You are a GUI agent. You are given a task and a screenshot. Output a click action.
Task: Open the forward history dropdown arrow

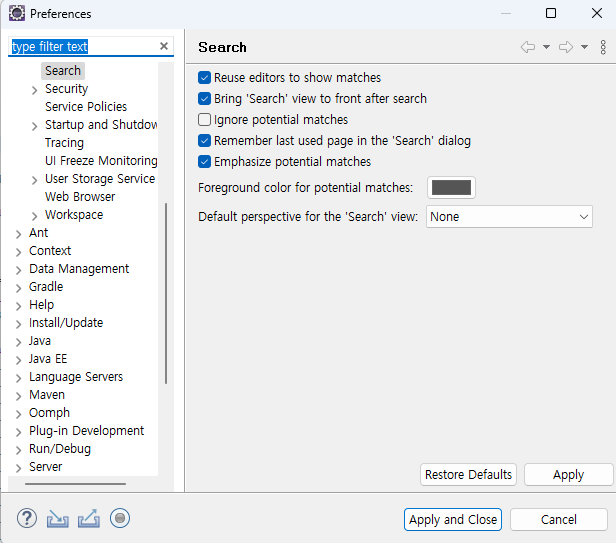point(584,47)
